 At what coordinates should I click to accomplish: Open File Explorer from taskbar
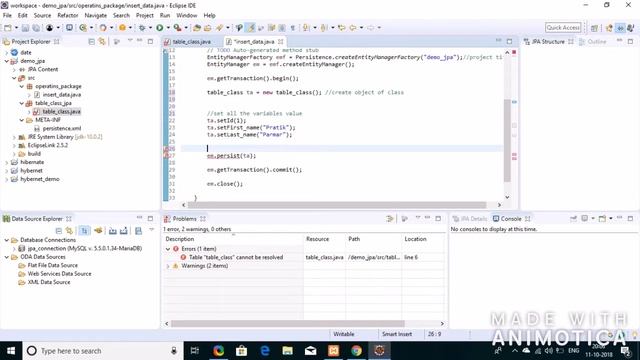tap(287, 351)
